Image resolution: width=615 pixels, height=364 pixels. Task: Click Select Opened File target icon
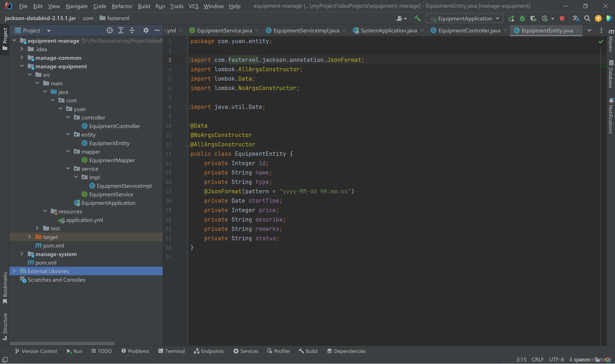(110, 31)
